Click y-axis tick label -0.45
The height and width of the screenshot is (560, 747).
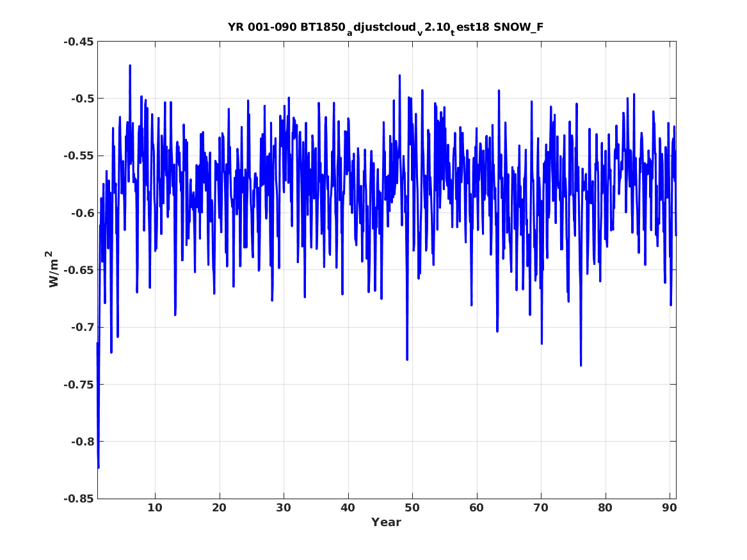click(x=79, y=42)
